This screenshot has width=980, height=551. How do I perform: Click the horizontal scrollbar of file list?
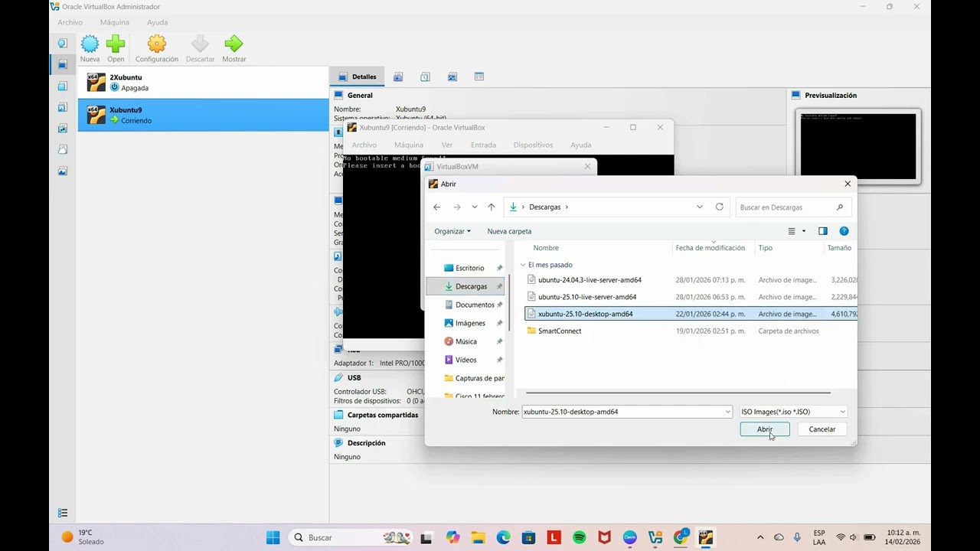[x=677, y=393]
